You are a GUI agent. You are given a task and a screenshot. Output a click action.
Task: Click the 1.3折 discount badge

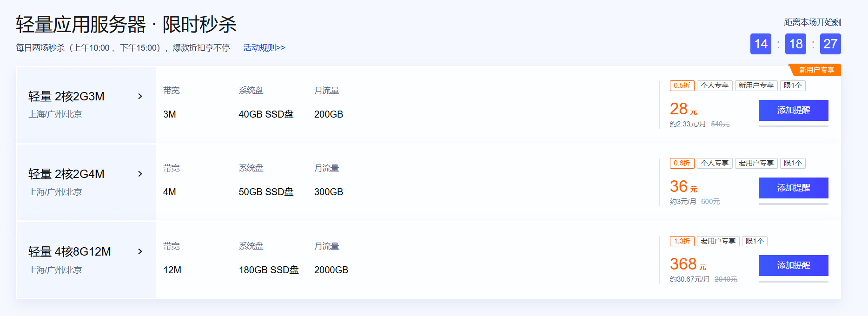(682, 241)
